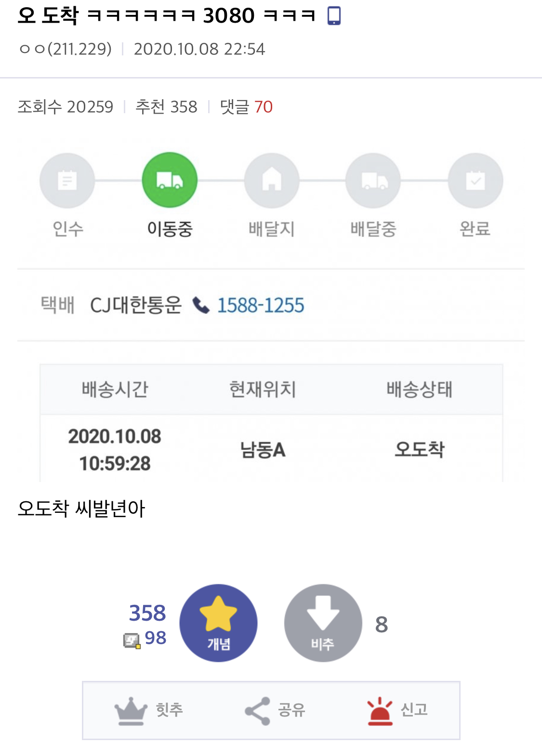The width and height of the screenshot is (542, 756).
Task: Click the phone handset icon near CJ대한통운
Action: (201, 305)
